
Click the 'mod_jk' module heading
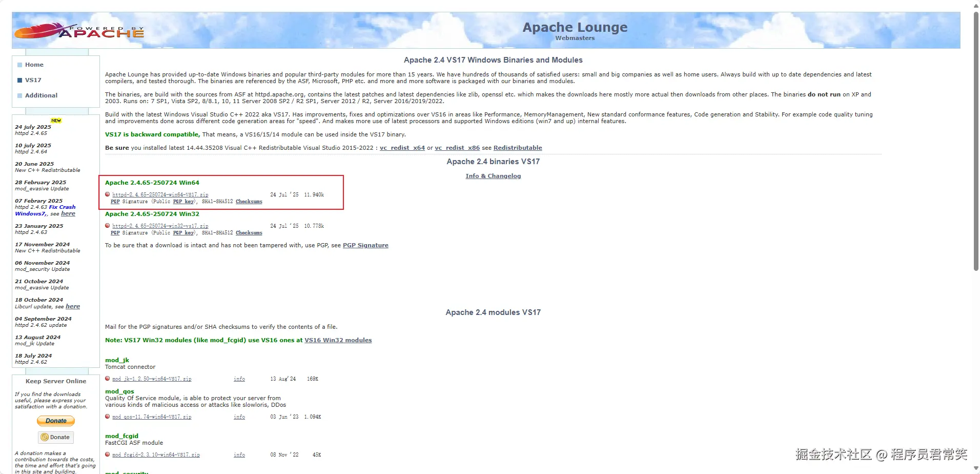pos(117,360)
